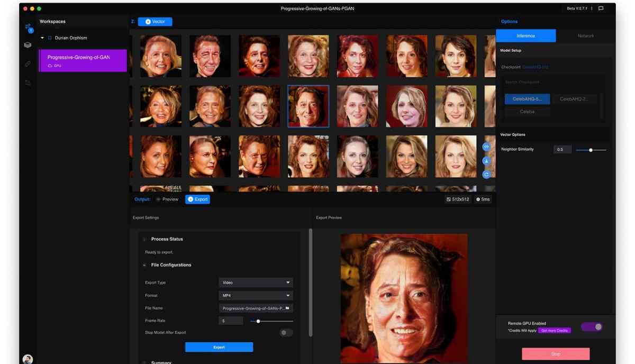Click the File Name text field

(256, 308)
